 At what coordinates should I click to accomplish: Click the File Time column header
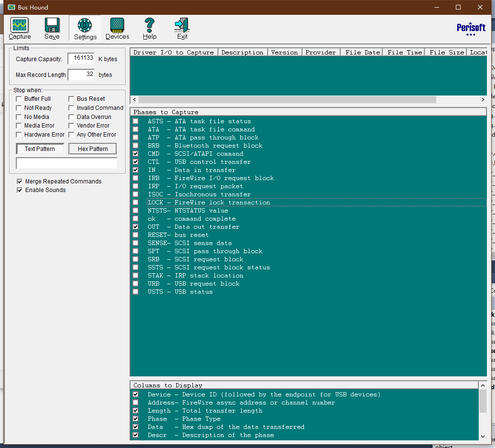tap(404, 53)
